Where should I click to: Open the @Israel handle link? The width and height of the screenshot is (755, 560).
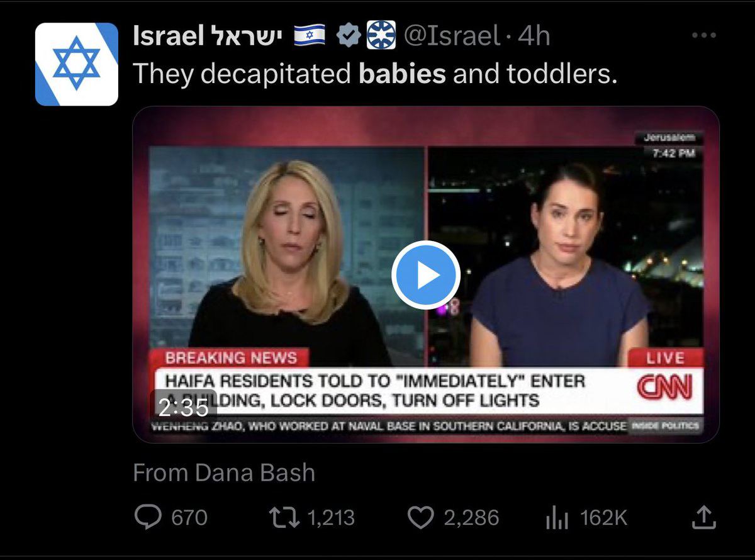(x=452, y=36)
